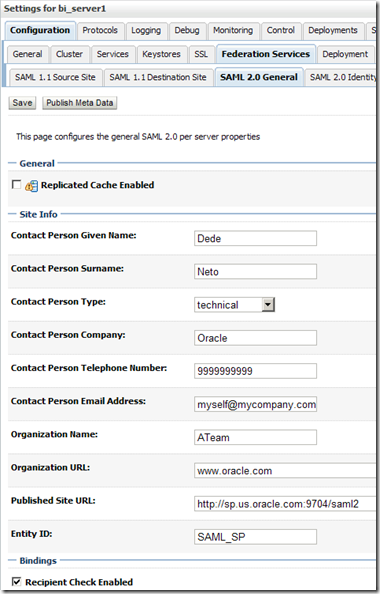Click the Site Info section heading

pyautogui.click(x=38, y=214)
